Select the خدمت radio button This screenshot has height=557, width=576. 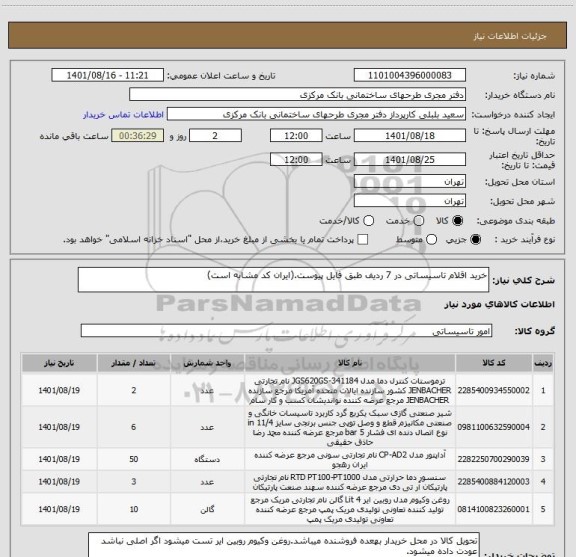point(419,221)
